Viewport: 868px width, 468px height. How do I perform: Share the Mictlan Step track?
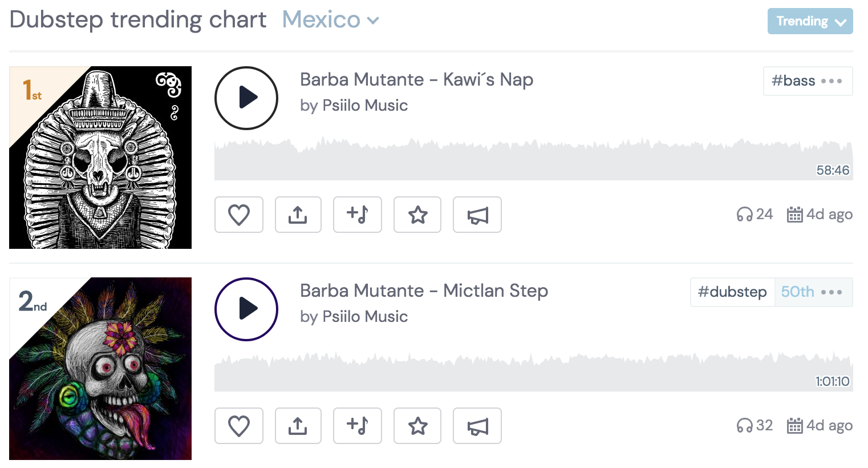[298, 426]
